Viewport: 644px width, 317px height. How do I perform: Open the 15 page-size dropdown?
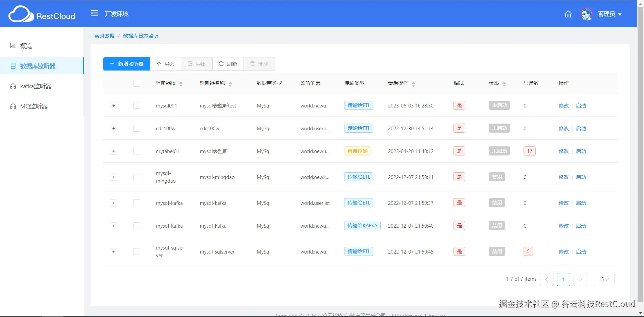pyautogui.click(x=604, y=279)
